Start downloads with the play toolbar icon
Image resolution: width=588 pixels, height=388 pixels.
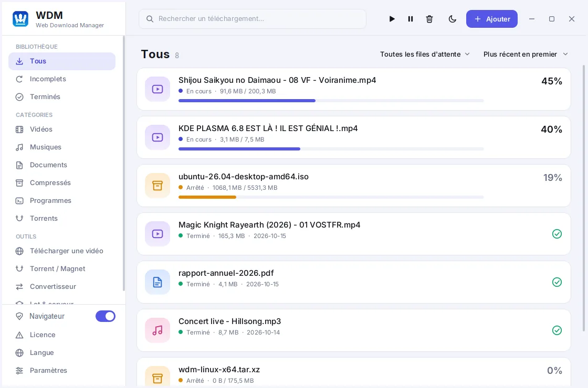[392, 19]
